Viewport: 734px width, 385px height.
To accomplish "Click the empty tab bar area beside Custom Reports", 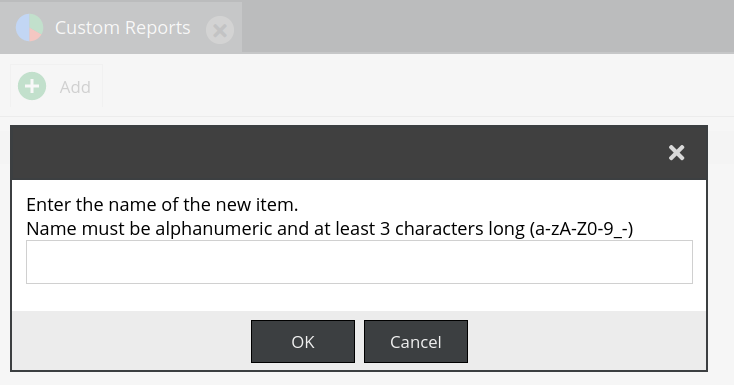I will [x=488, y=27].
